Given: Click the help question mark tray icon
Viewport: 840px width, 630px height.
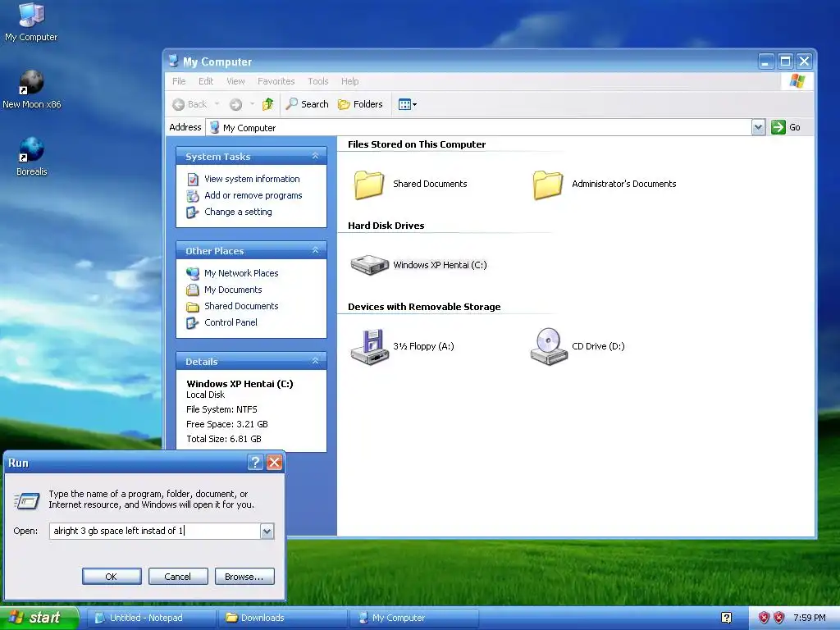Looking at the screenshot, I should [727, 618].
